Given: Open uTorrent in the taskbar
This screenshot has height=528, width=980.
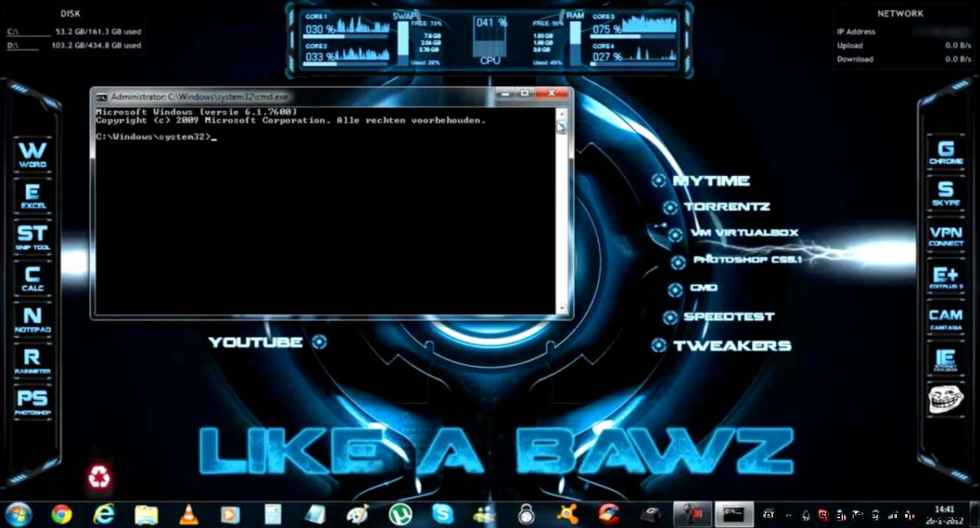Looking at the screenshot, I should [x=400, y=514].
